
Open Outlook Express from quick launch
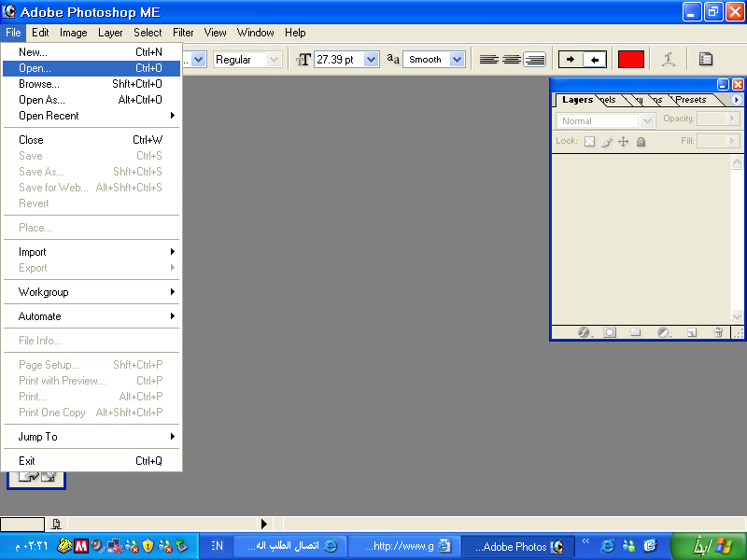point(650,546)
